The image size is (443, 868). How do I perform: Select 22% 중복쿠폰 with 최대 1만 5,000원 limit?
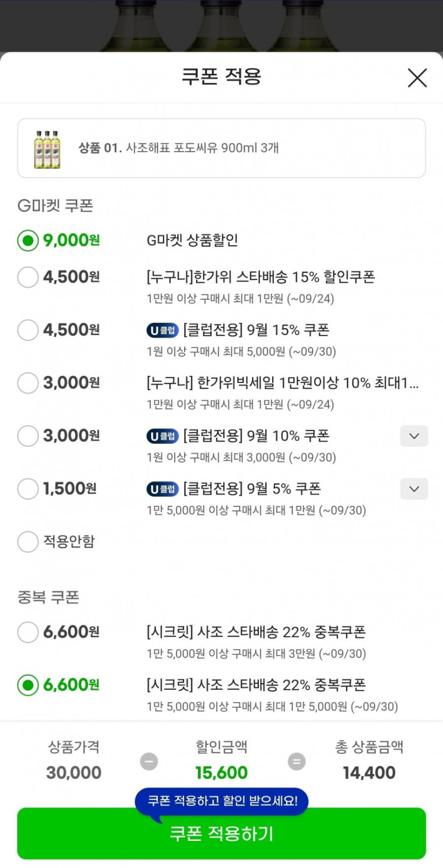point(28,685)
